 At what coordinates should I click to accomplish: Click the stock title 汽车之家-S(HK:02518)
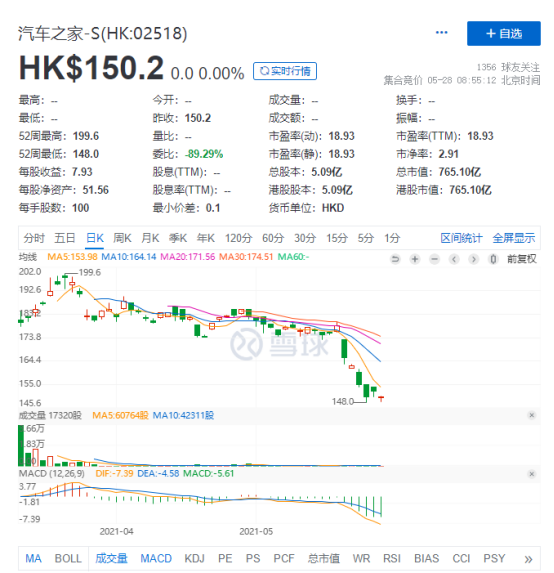pos(103,34)
